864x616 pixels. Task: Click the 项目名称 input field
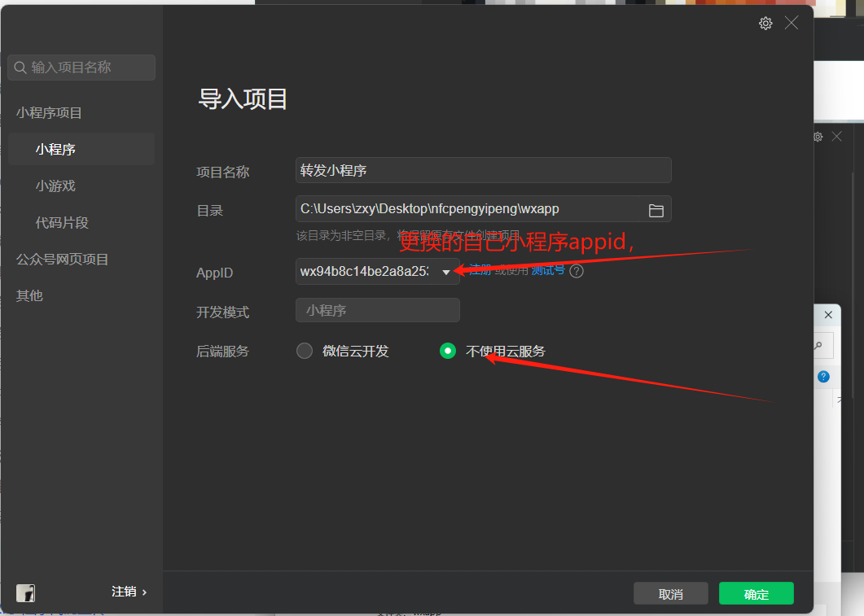pos(483,171)
